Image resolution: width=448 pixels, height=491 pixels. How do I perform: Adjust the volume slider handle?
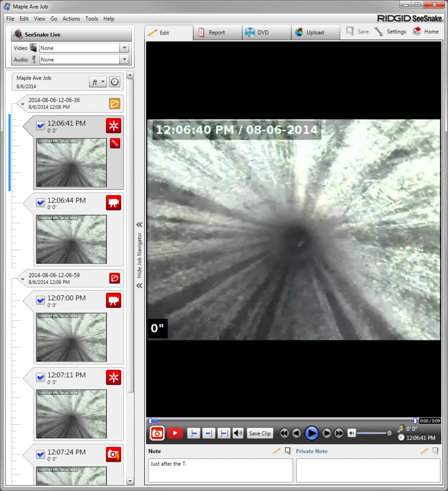389,433
